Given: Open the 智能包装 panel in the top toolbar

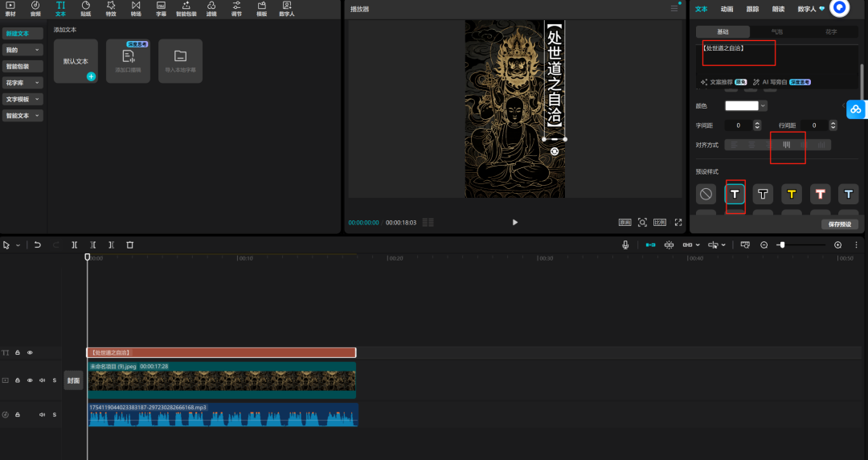Looking at the screenshot, I should [186, 8].
